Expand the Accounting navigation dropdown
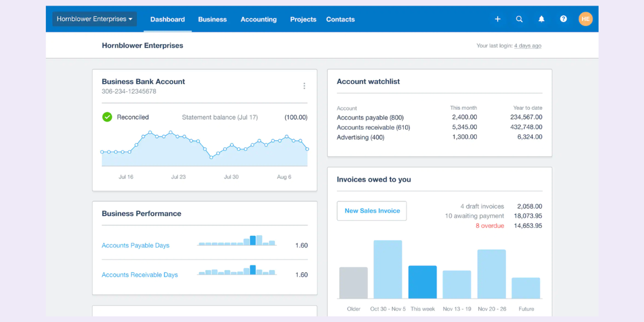The width and height of the screenshot is (644, 322). 259,19
